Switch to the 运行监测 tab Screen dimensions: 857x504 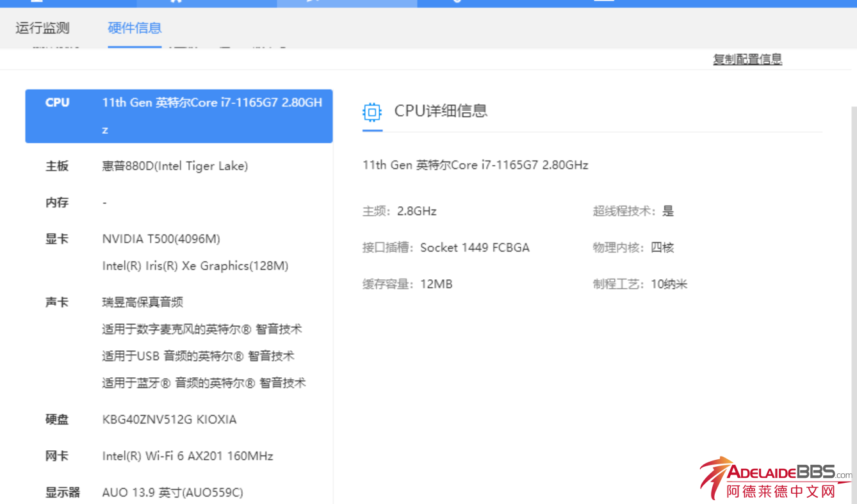tap(42, 28)
